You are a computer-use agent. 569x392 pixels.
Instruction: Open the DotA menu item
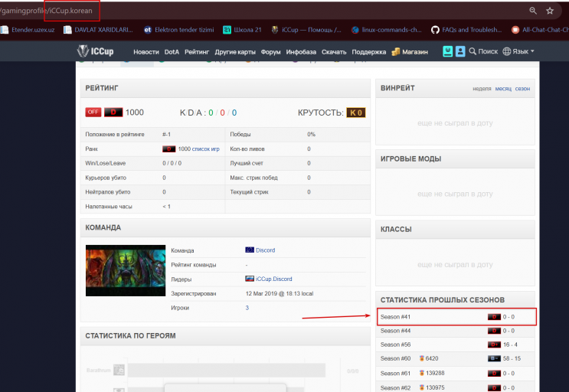point(172,52)
